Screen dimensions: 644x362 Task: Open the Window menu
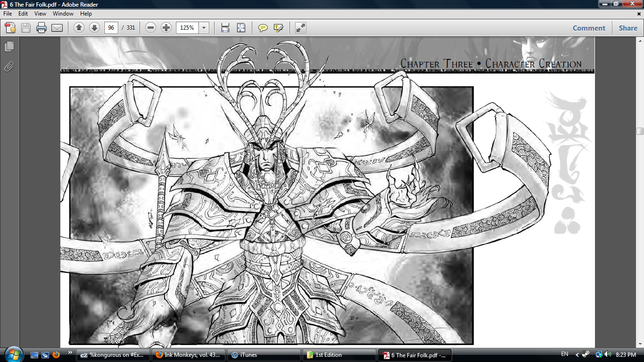coord(63,14)
